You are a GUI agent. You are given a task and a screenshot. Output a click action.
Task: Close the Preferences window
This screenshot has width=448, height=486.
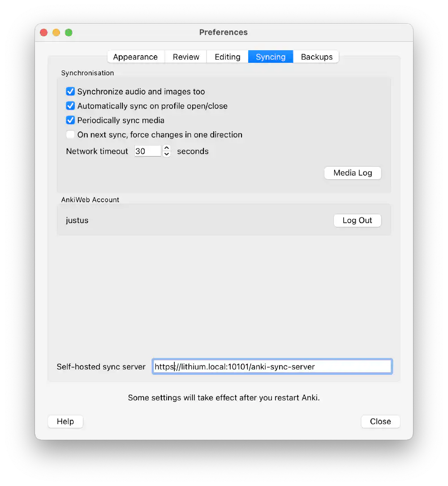[380, 421]
